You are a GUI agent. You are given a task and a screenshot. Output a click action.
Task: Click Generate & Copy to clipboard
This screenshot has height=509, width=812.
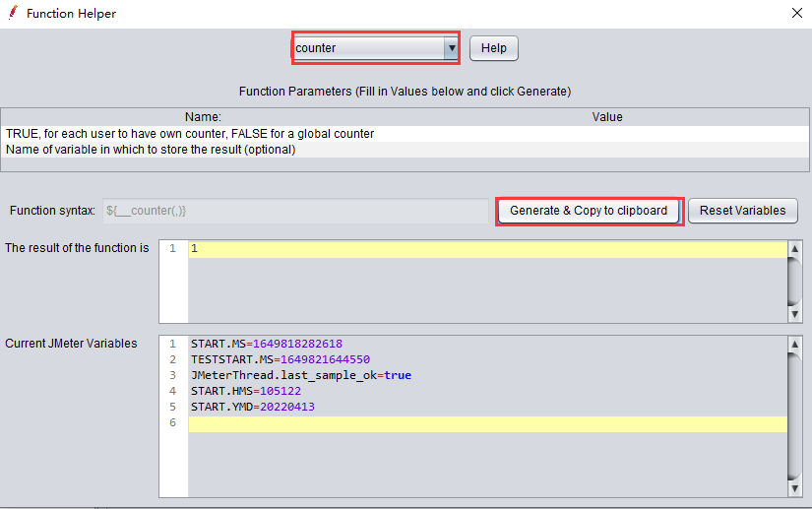coord(588,211)
